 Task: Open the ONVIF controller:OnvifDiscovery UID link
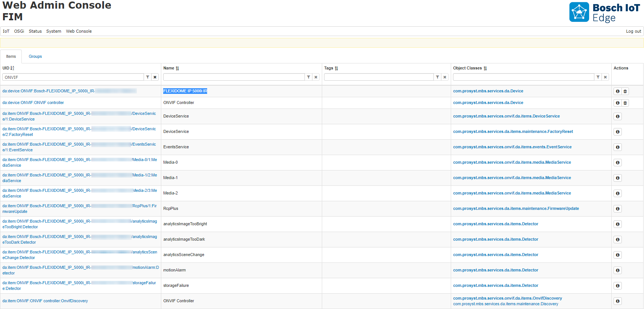[x=45, y=301]
